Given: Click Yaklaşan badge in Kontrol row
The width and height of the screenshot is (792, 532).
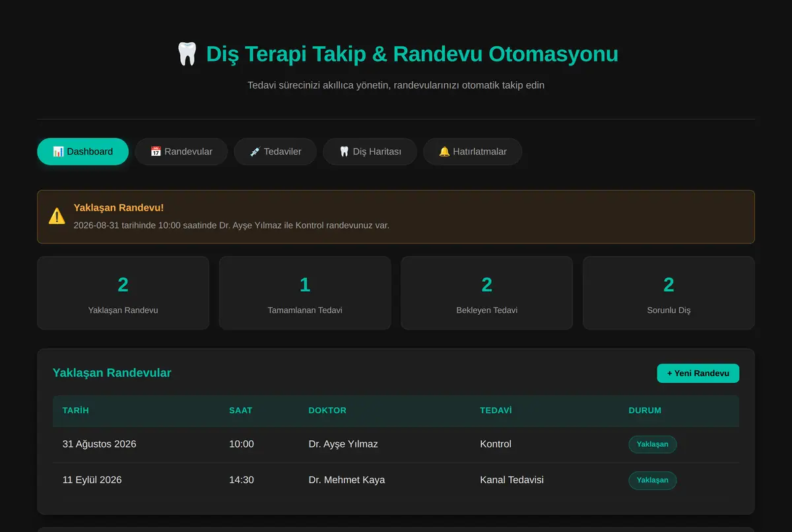Looking at the screenshot, I should (652, 444).
